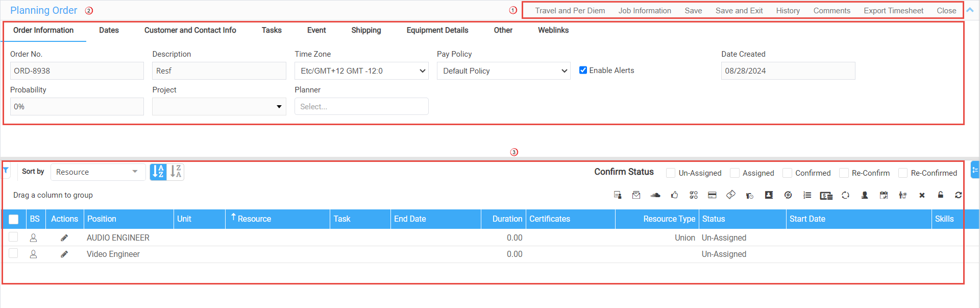Open the Time Zone dropdown
980x308 pixels.
click(361, 71)
